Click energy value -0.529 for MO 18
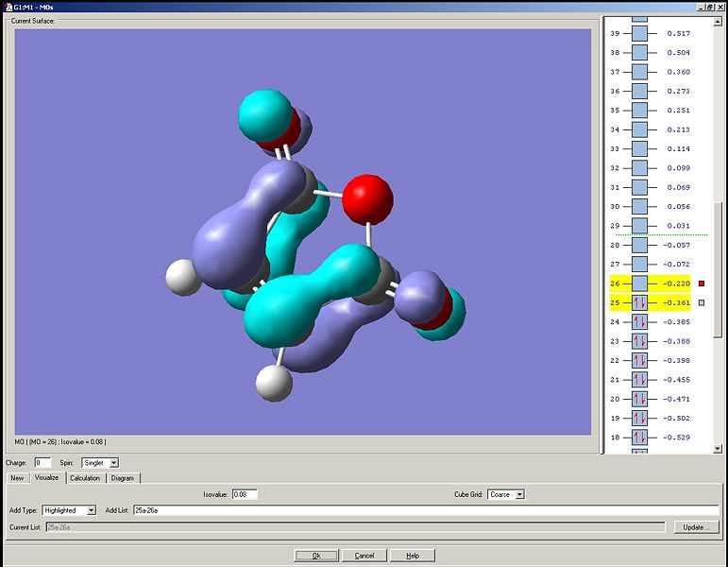Image resolution: width=728 pixels, height=567 pixels. pos(676,438)
